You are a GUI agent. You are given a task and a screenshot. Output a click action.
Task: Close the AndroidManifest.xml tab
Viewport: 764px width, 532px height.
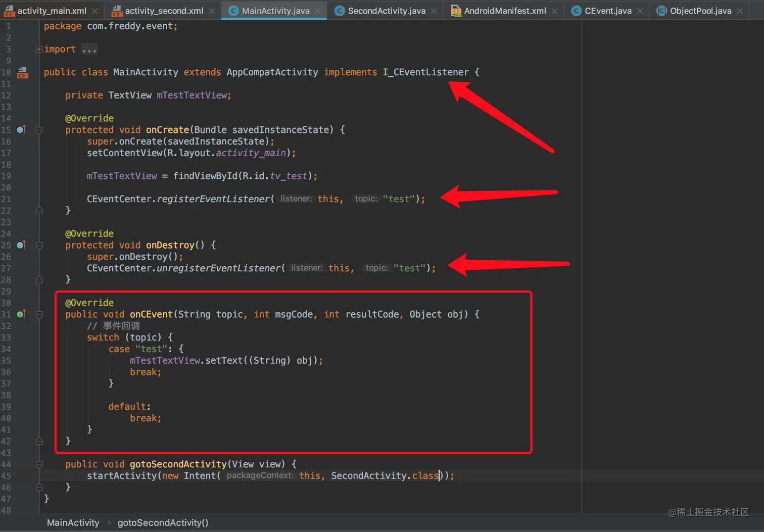pos(554,11)
